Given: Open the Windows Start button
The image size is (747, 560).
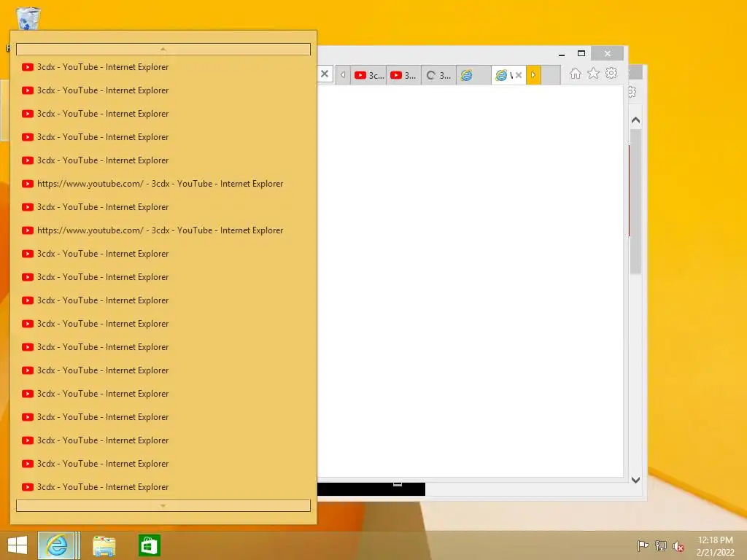Looking at the screenshot, I should tap(18, 545).
